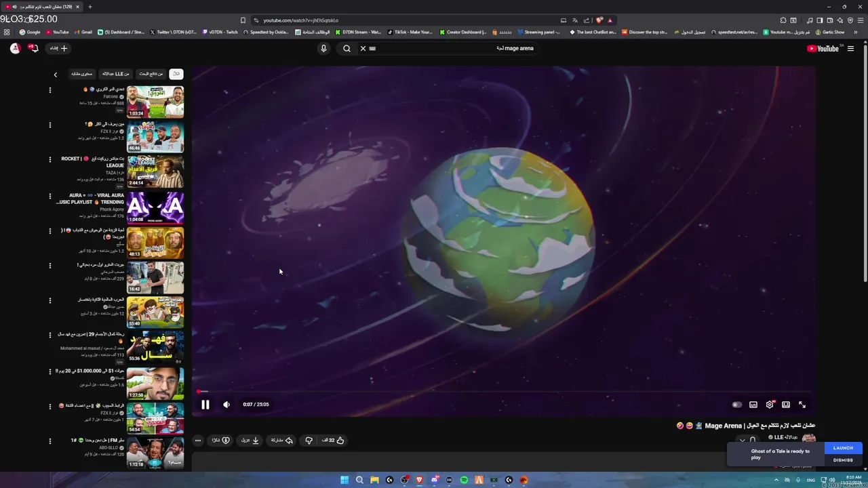Select the related content chip

[81, 74]
